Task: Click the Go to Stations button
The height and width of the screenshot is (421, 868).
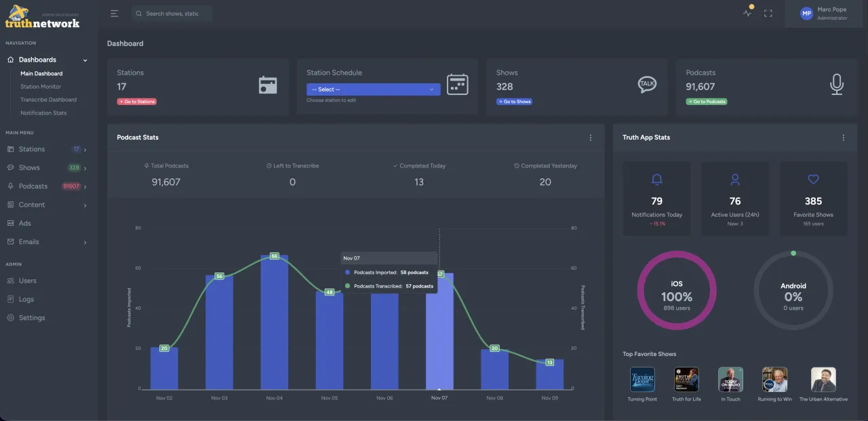Action: click(x=136, y=102)
